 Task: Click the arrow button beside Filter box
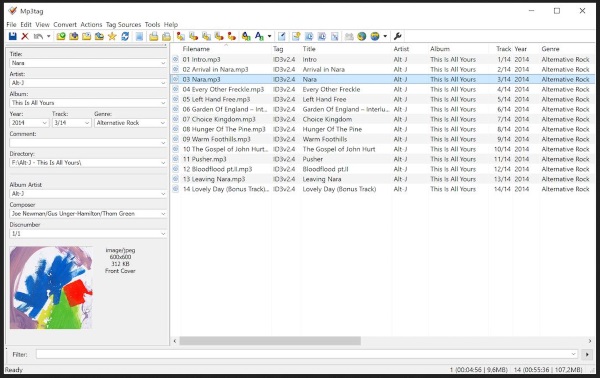[587, 354]
